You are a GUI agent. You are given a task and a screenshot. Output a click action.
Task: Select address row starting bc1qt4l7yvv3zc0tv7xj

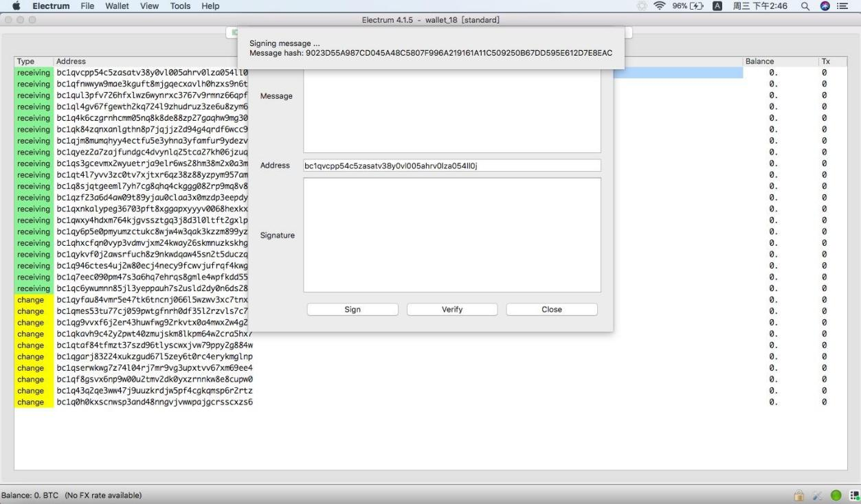152,174
